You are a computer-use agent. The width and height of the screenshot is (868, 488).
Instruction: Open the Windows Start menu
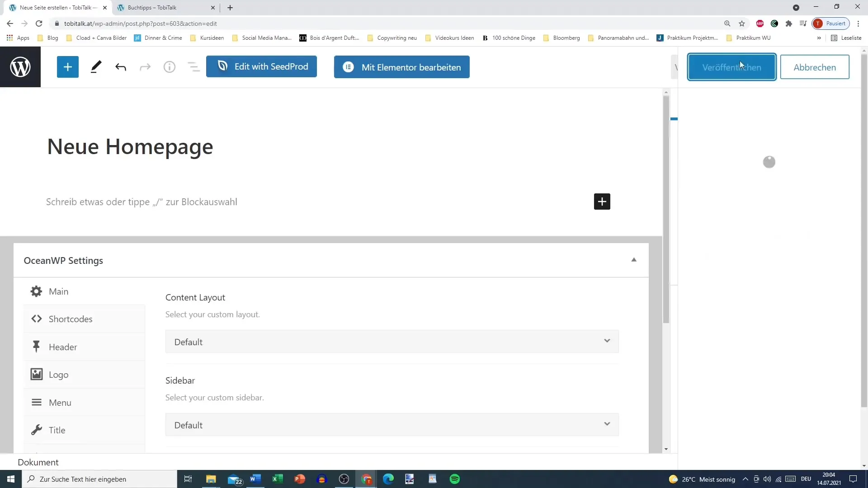click(11, 479)
